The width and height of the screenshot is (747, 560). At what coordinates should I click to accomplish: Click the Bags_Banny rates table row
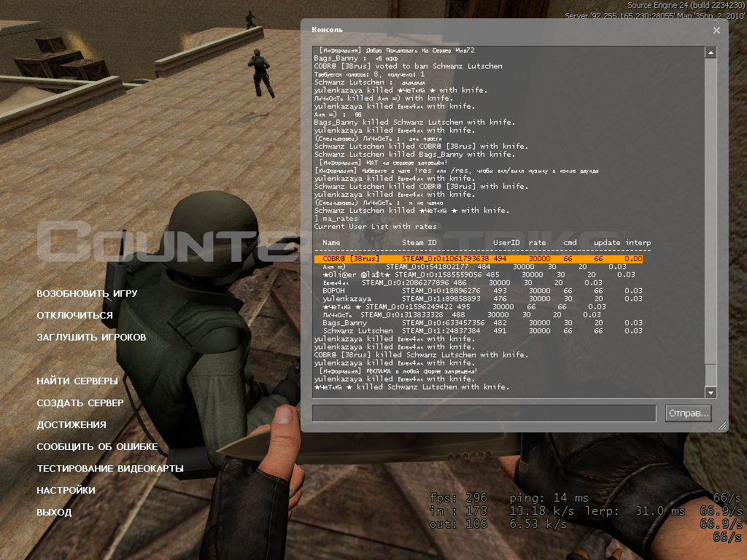[x=482, y=322]
